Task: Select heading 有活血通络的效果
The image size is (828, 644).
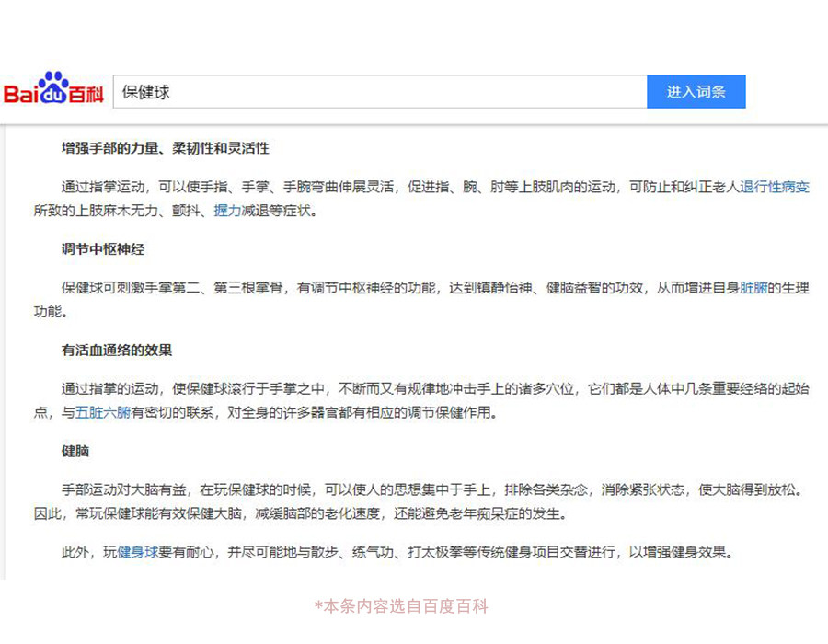Action: pyautogui.click(x=117, y=350)
